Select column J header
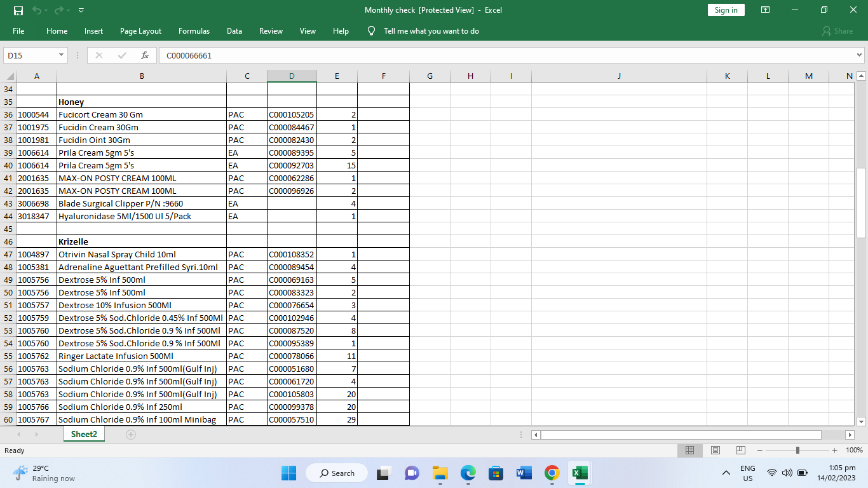The height and width of the screenshot is (488, 868). click(x=619, y=76)
